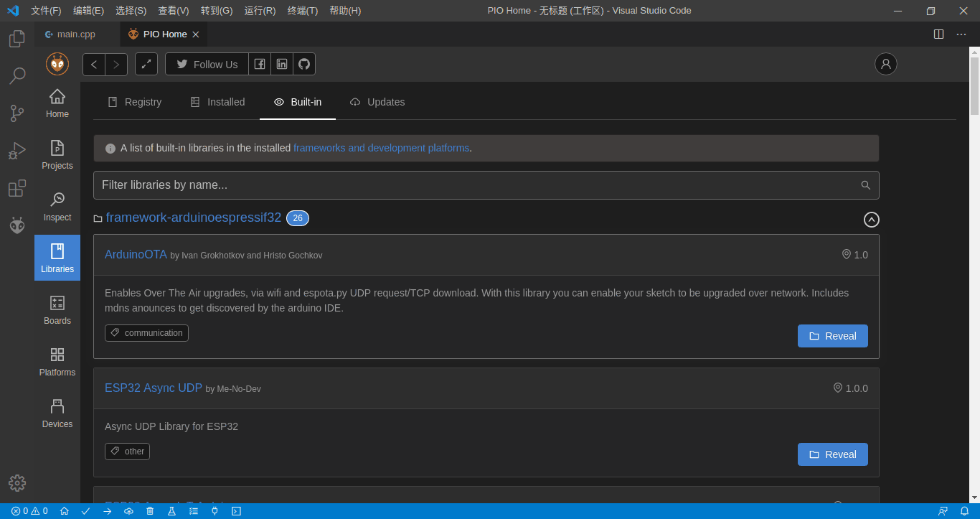Open the Devices section
Viewport: 980px width, 519px height.
click(x=57, y=413)
